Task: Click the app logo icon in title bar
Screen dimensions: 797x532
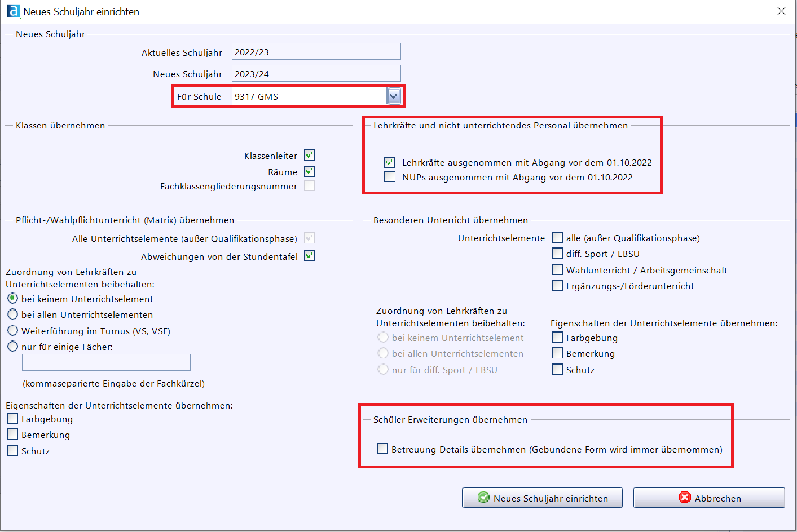Action: [14, 11]
